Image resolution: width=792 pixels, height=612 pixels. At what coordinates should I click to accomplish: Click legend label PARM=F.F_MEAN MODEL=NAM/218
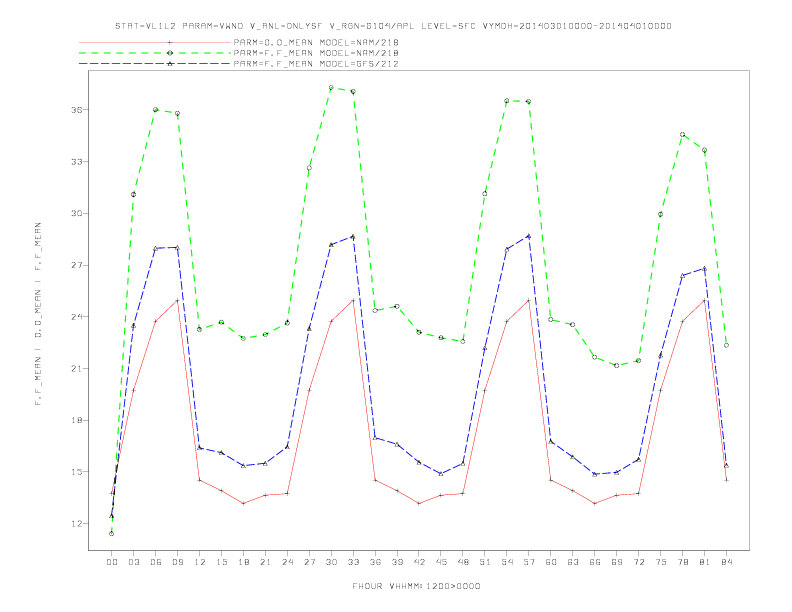[x=316, y=53]
